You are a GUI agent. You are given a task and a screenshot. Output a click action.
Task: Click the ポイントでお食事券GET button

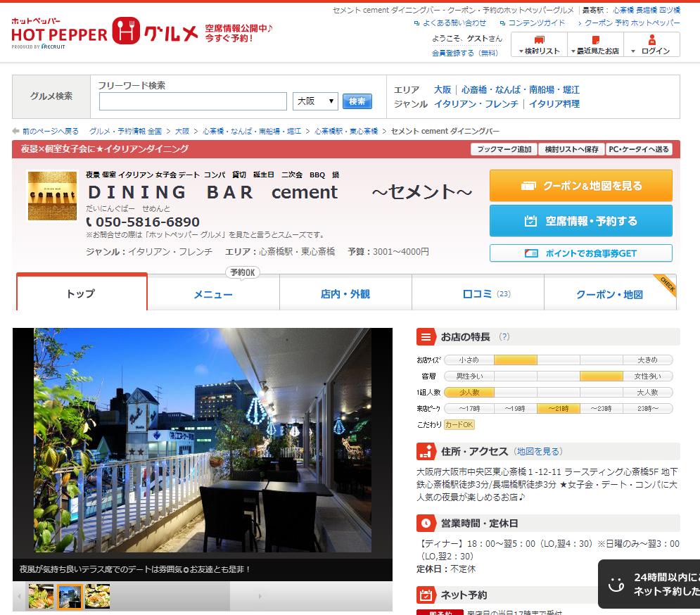coord(580,253)
